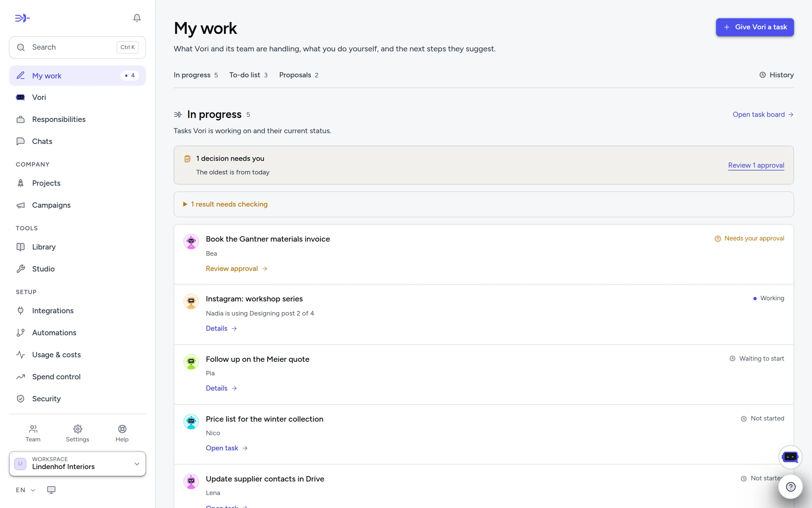
Task: Open the EN language dropdown
Action: click(25, 490)
